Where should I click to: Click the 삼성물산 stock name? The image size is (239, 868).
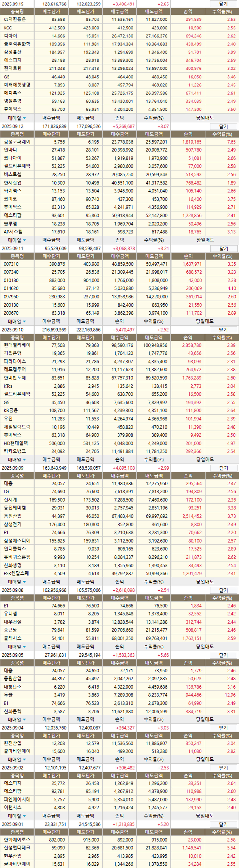(13, 52)
